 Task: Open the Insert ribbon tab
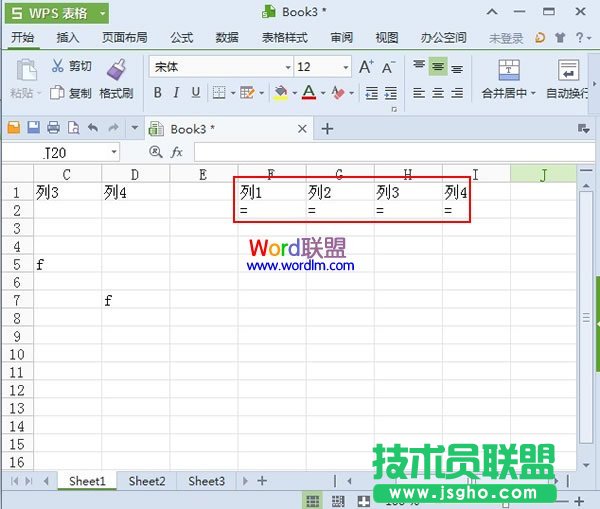(68, 38)
